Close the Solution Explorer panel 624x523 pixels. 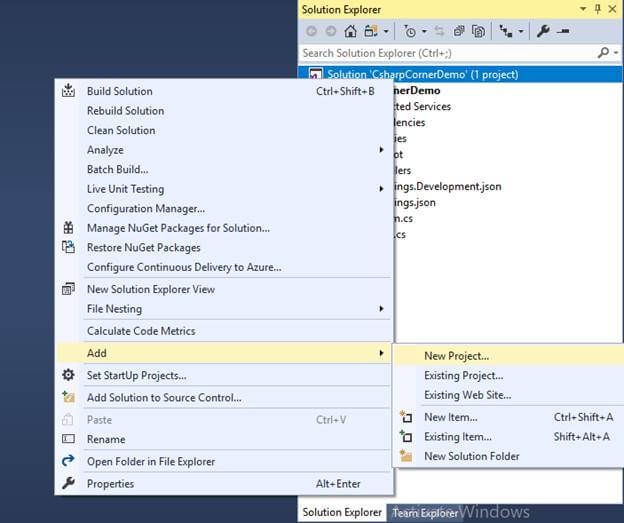[612, 9]
